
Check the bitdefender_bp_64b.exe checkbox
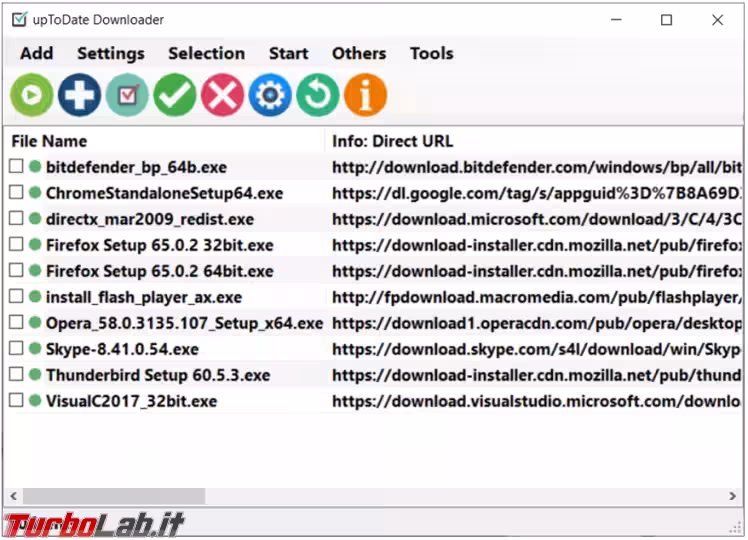16,166
